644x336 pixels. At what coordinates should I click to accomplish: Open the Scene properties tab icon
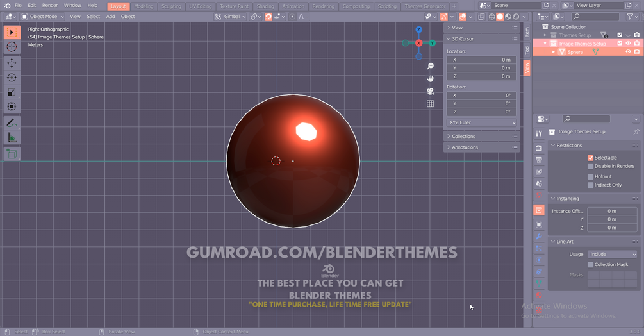coord(539,183)
